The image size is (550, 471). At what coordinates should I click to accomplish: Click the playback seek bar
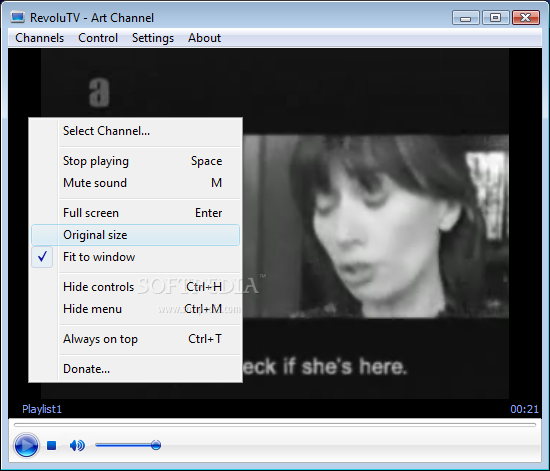click(x=275, y=425)
